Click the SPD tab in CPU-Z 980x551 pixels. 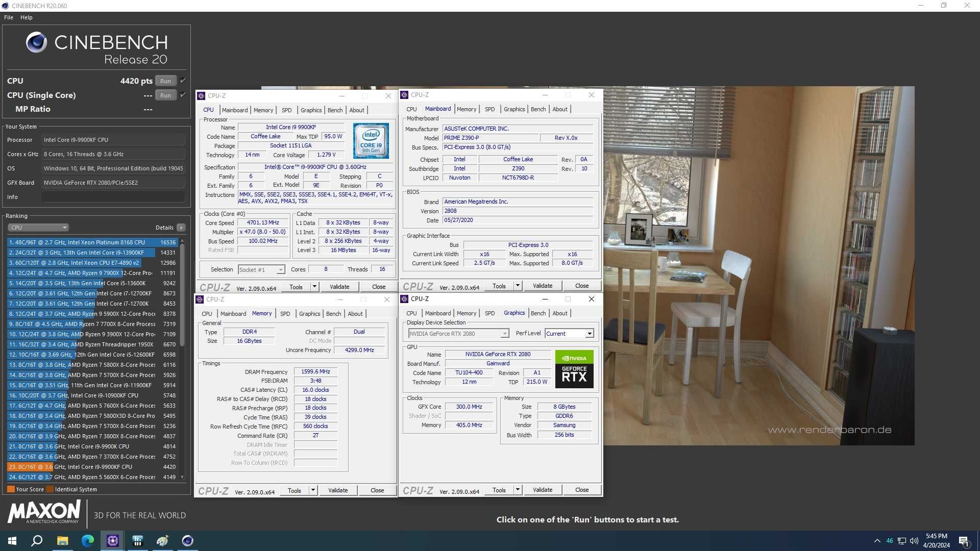point(286,110)
